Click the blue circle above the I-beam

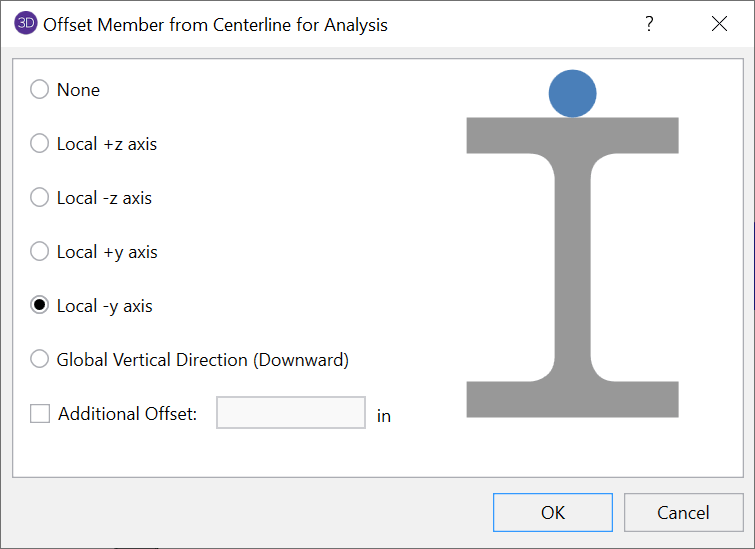[x=573, y=93]
